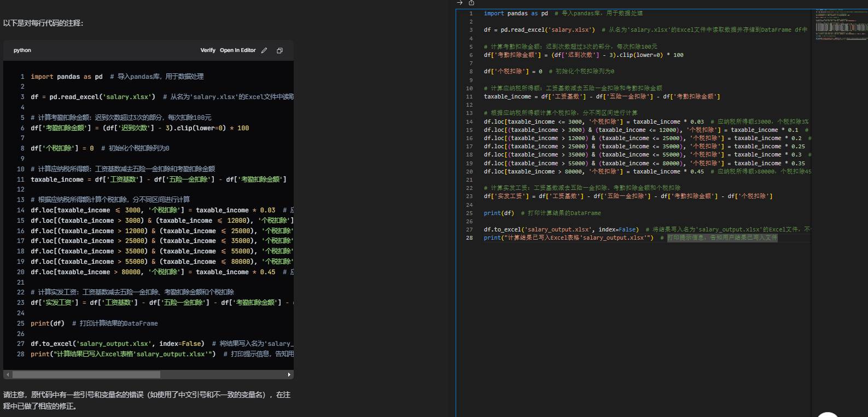This screenshot has height=417, width=868.
Task: Click the note paragraph starting 请注意
Action: [147, 400]
